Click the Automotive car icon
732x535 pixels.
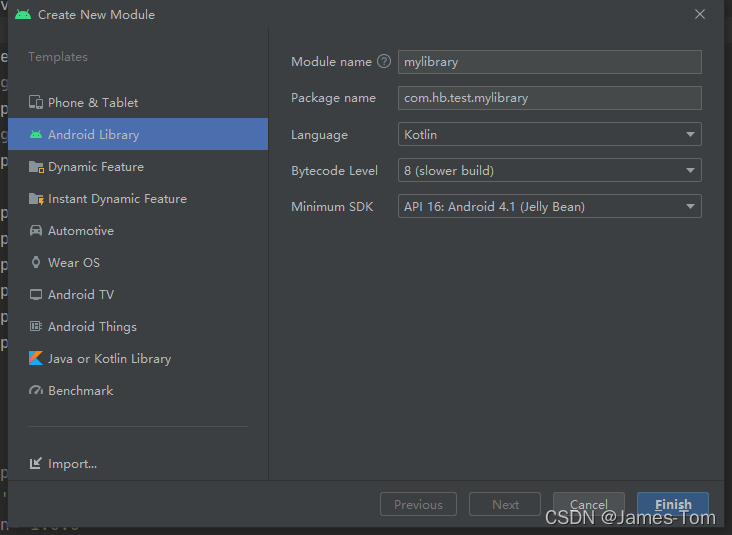click(36, 231)
